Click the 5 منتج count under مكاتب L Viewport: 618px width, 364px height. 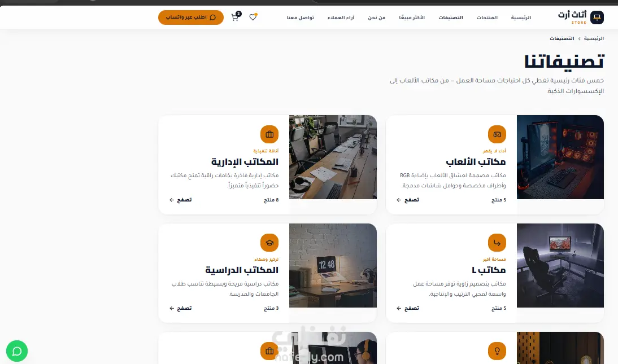click(499, 308)
